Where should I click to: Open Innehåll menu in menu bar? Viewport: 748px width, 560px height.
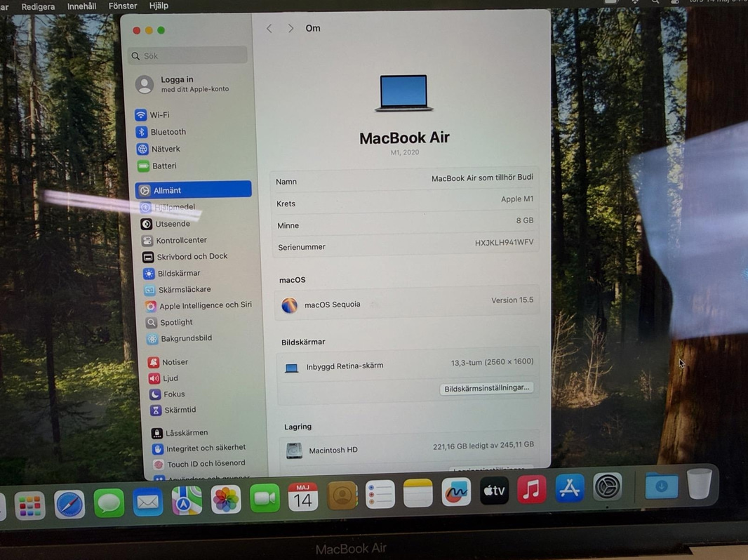pos(81,6)
